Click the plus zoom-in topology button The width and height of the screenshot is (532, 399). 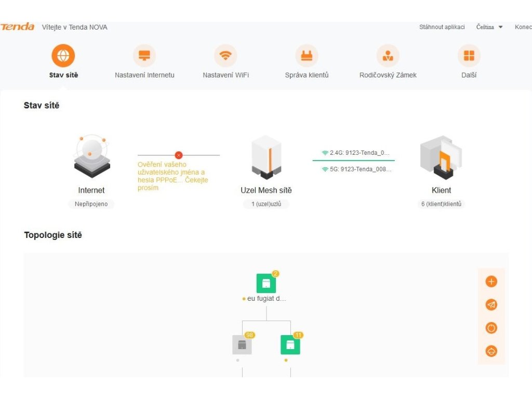[x=491, y=281]
